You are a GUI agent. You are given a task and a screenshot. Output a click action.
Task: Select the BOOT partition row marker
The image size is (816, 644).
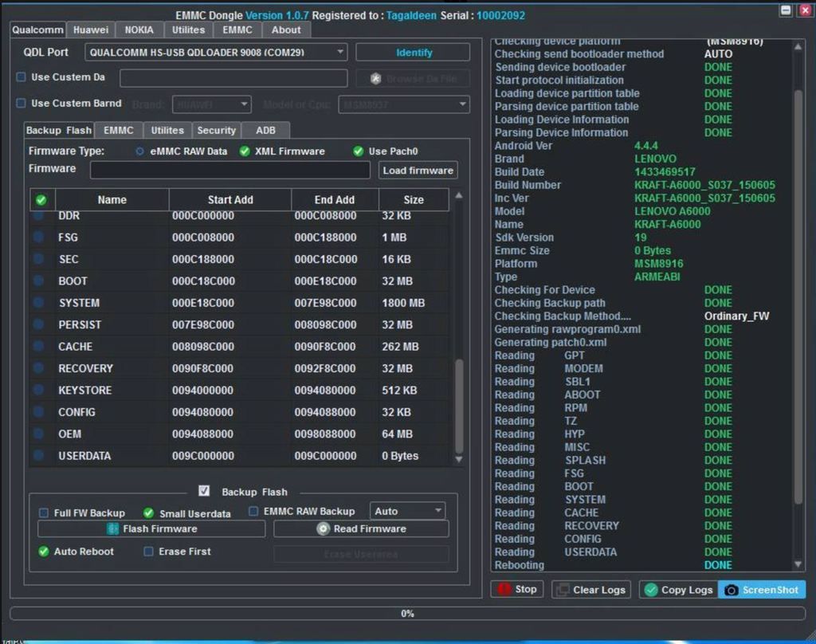[38, 281]
